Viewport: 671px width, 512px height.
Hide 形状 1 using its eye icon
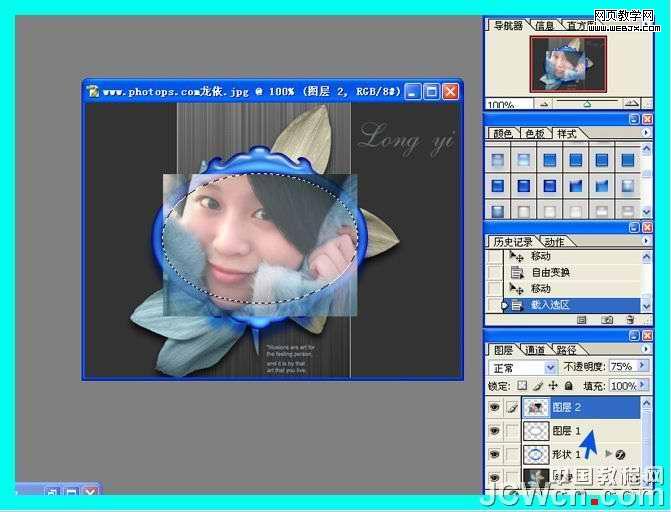pos(495,454)
